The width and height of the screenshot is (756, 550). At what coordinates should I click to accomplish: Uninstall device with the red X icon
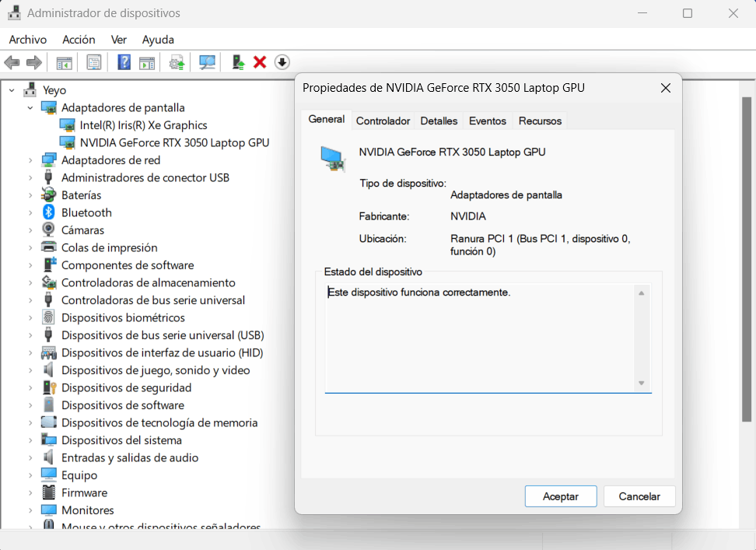point(260,62)
